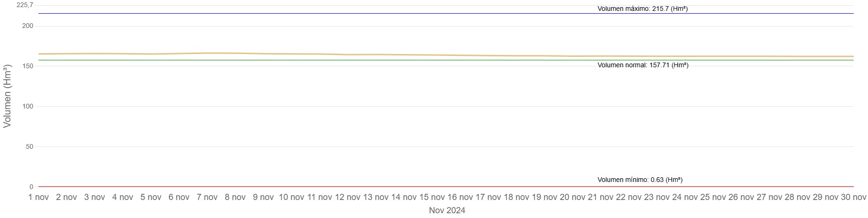Select the '30 nov' x-axis label
The height and width of the screenshot is (218, 868).
853,197
